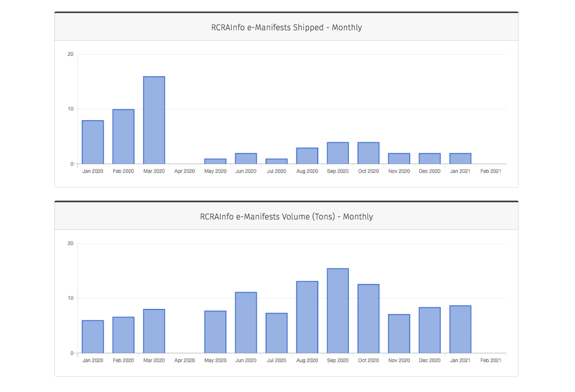Click 'Oct 2020' axis label in Shipped chart
Viewport: 575px width, 392px height.
pos(369,171)
